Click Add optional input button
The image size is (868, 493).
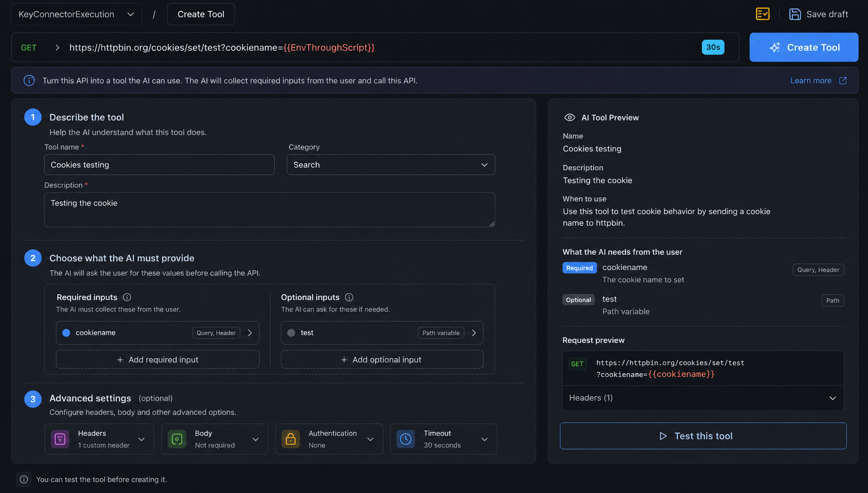pos(382,360)
